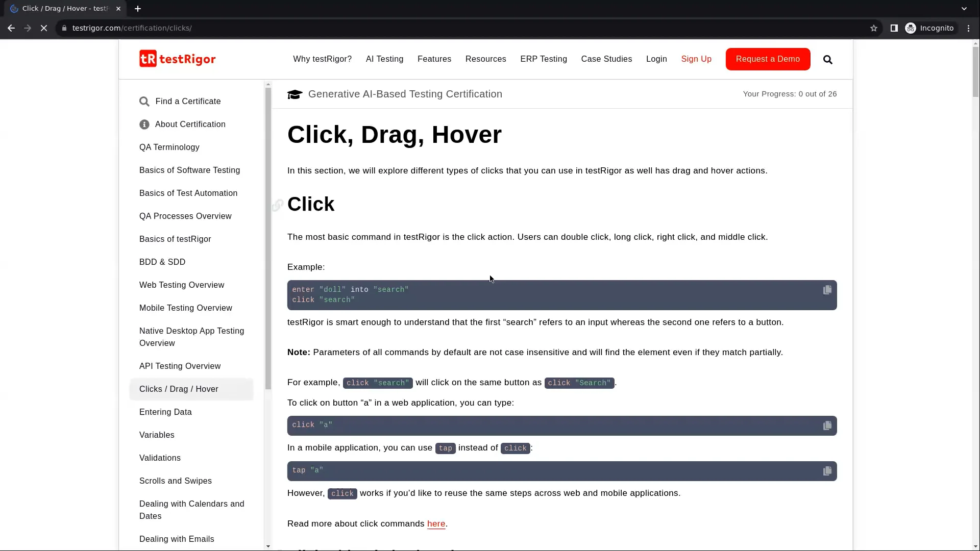This screenshot has height=551, width=980.
Task: Click the page vertical scrollbar thumb
Action: click(975, 71)
